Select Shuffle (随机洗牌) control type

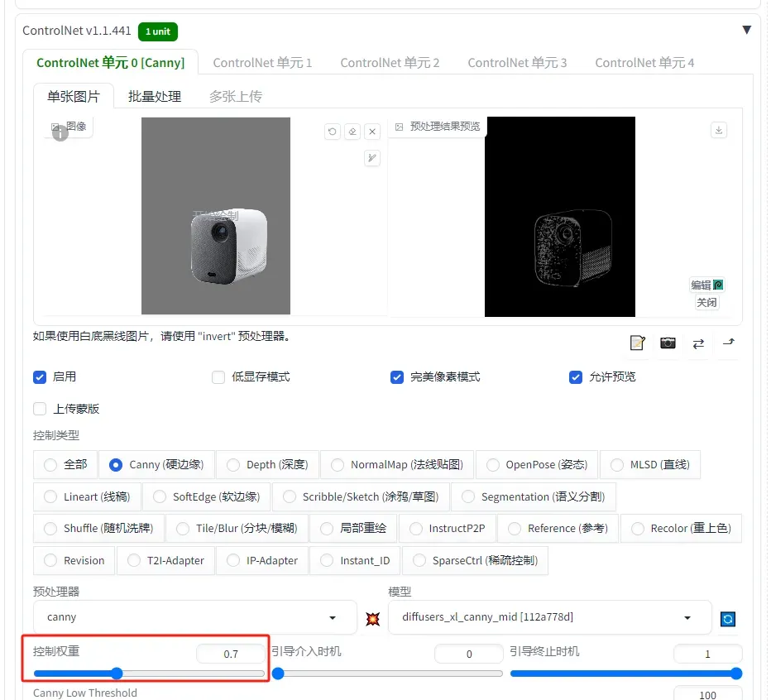(x=98, y=529)
